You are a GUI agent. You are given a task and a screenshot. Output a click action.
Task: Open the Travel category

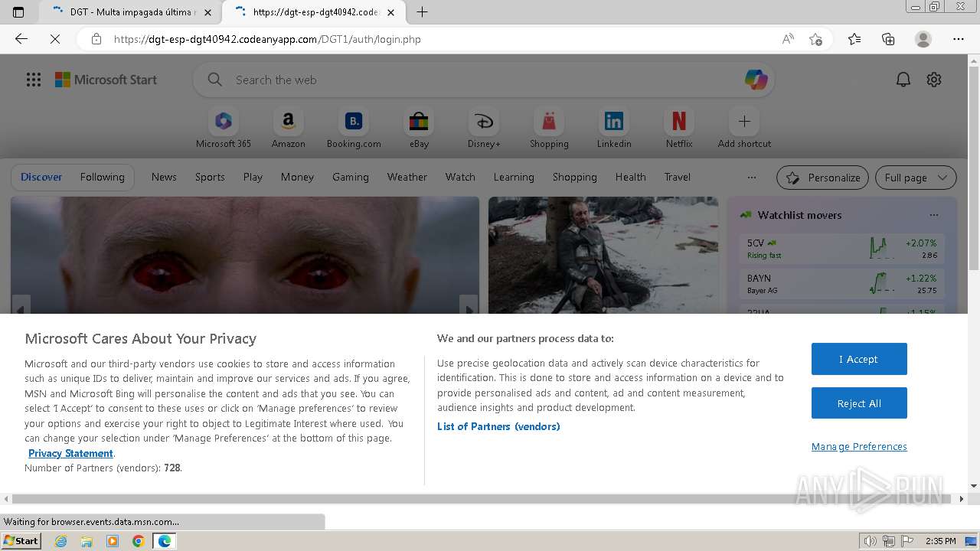(678, 177)
